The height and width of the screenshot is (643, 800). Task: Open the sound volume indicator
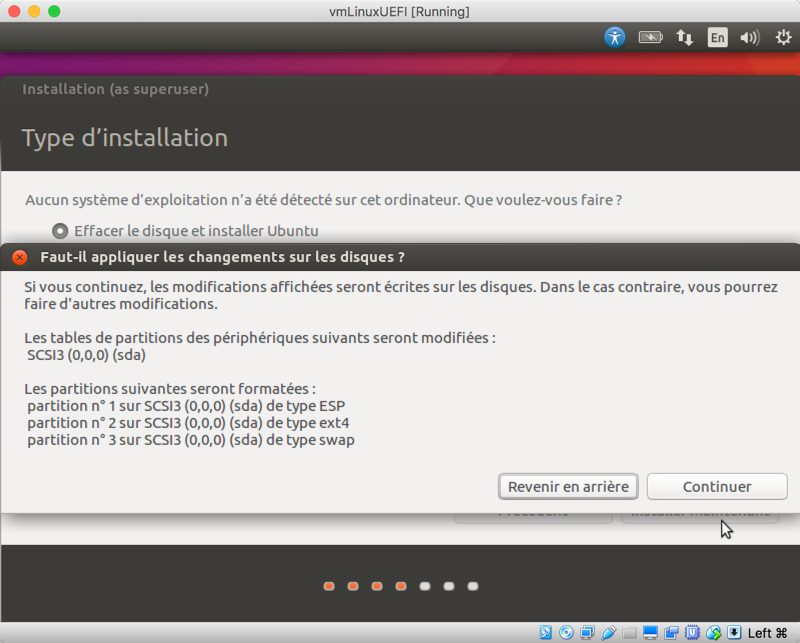click(750, 37)
